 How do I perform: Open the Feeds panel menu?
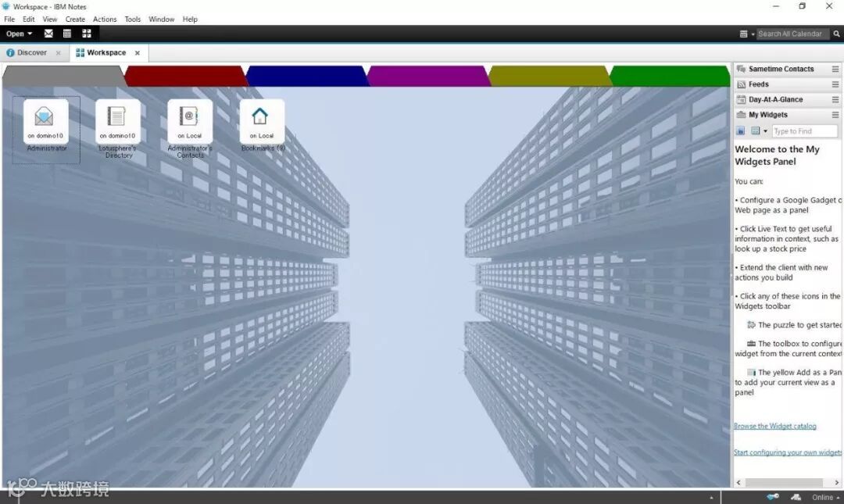point(835,84)
